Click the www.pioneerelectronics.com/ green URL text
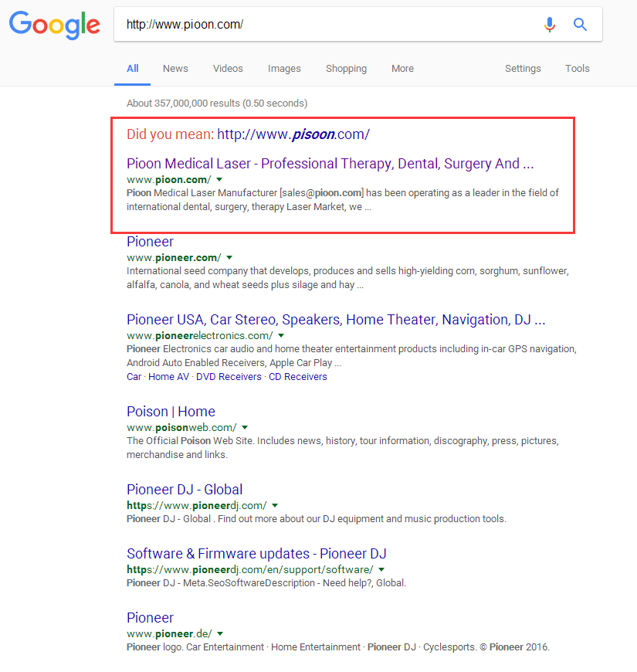The height and width of the screenshot is (672, 637). 200,335
